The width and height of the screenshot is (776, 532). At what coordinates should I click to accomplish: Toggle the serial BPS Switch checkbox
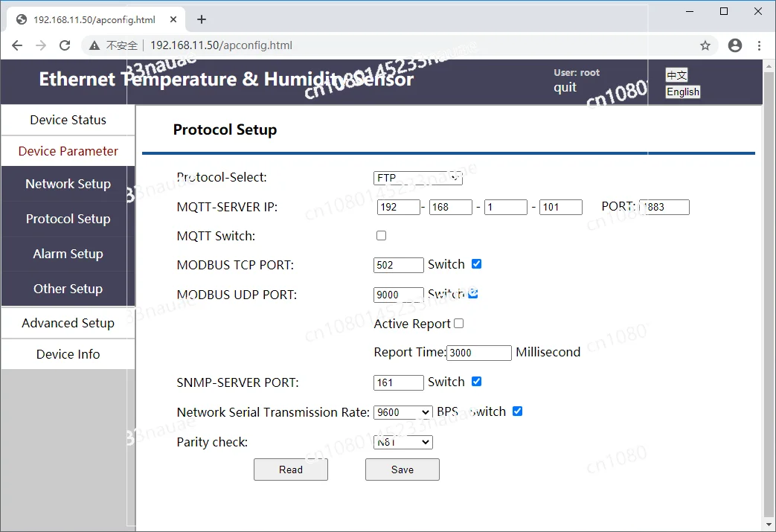517,411
